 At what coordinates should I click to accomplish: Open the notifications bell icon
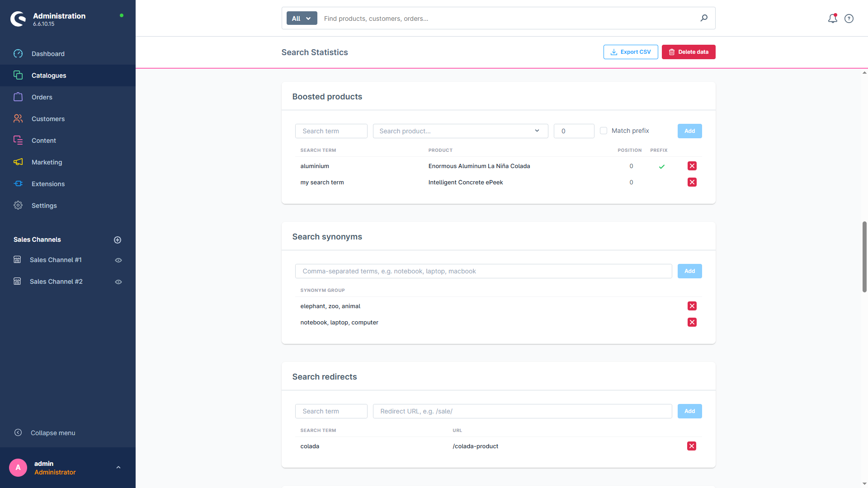click(832, 19)
